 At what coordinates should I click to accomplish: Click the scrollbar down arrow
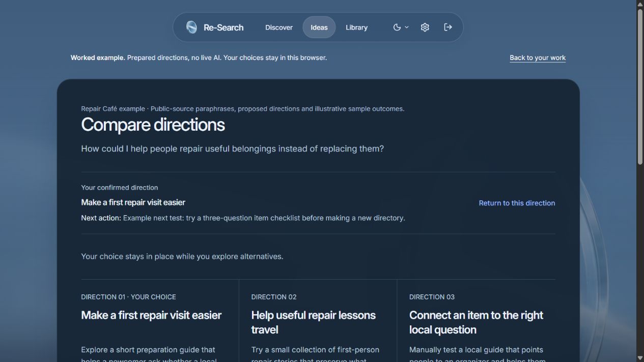click(x=640, y=358)
